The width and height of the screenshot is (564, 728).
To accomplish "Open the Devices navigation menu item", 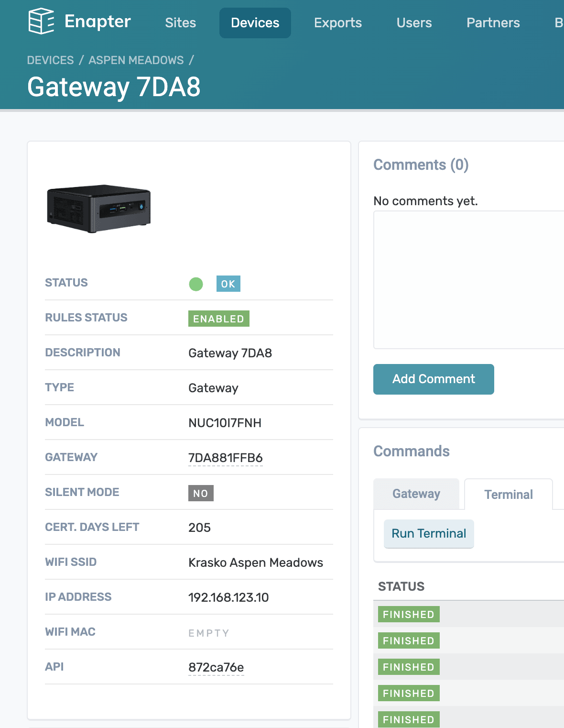I will pyautogui.click(x=255, y=22).
